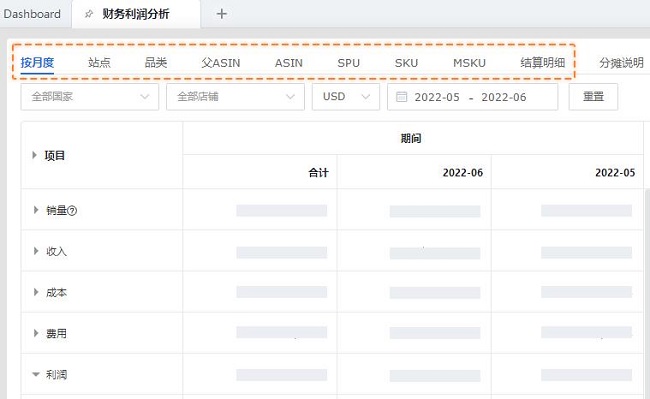
Task: Click the pin icon on 财务利润分析 tab
Action: [x=88, y=14]
